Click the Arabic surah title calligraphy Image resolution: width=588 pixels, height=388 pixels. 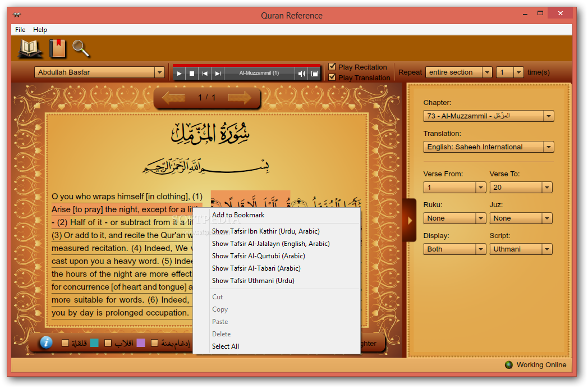[210, 134]
